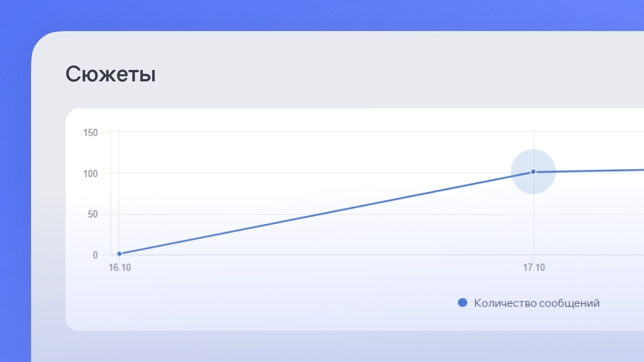Click the 100 y-axis label

tap(90, 174)
